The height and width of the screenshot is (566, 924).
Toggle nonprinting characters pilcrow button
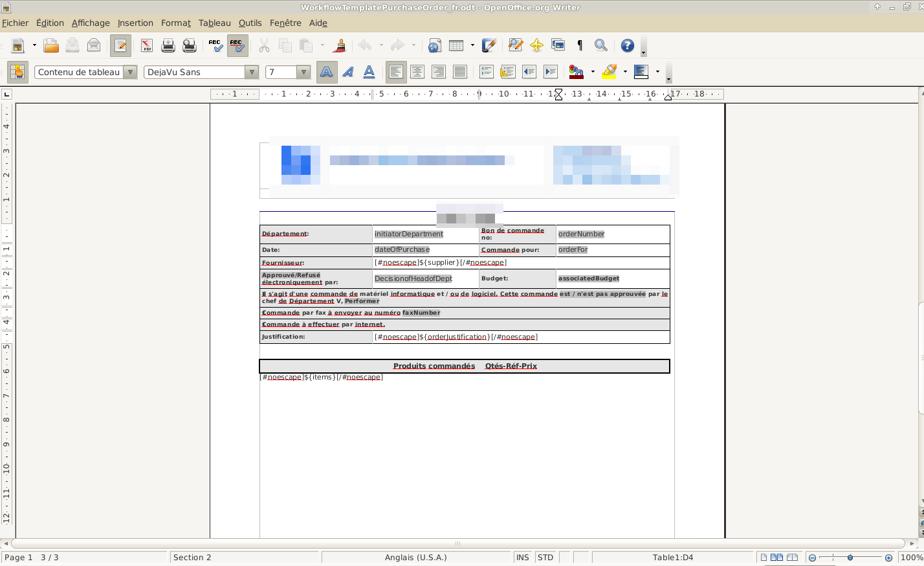pos(580,45)
